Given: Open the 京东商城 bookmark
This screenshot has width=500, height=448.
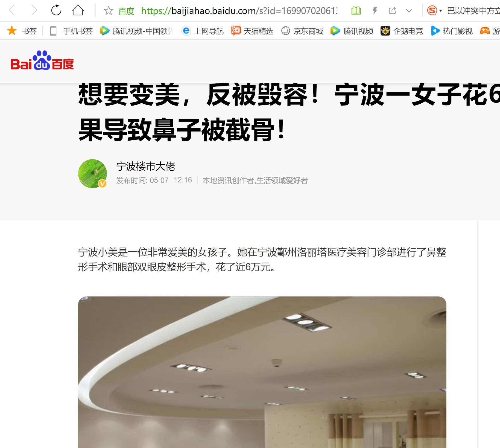Looking at the screenshot, I should pyautogui.click(x=302, y=31).
